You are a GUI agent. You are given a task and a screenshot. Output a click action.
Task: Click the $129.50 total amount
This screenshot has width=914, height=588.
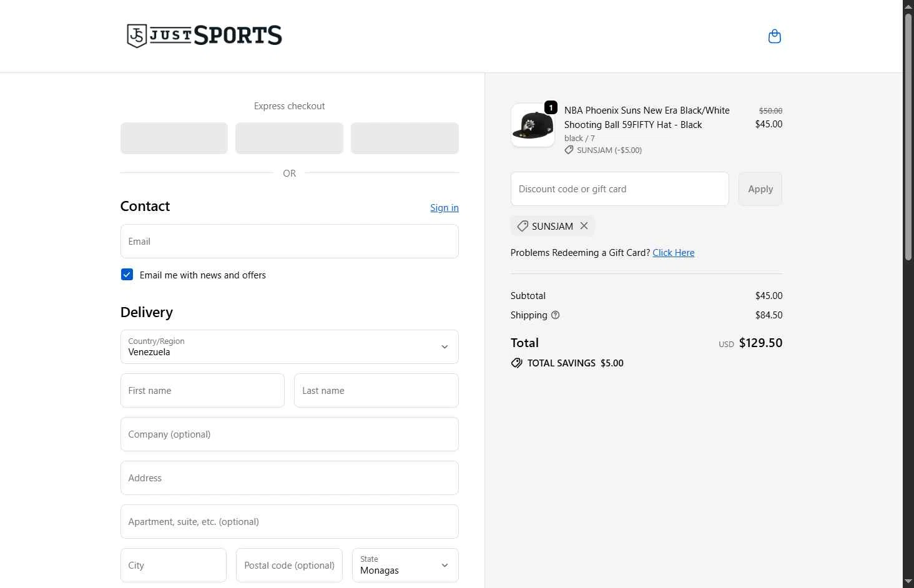pyautogui.click(x=760, y=343)
